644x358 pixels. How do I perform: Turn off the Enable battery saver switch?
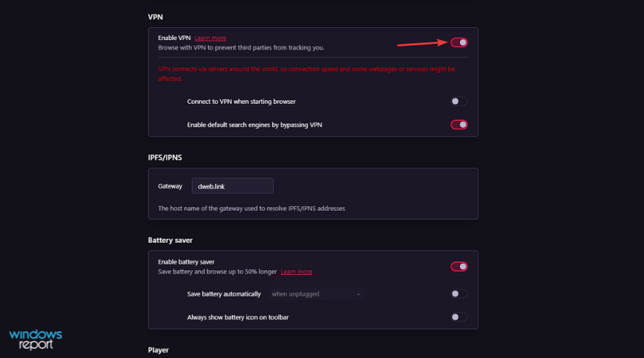459,266
